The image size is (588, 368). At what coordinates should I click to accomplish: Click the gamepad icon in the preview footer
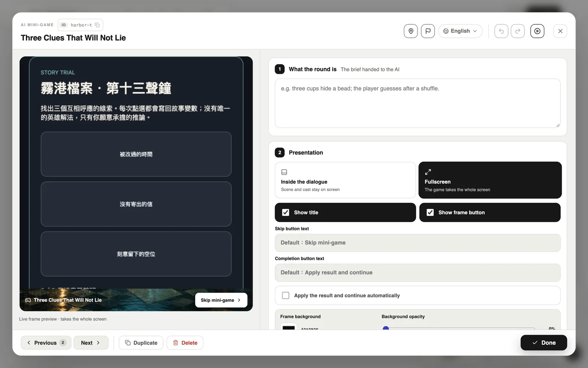(28, 300)
